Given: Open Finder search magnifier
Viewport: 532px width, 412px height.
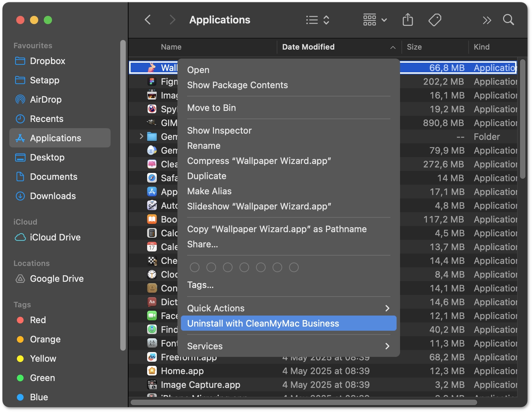Looking at the screenshot, I should pos(508,20).
